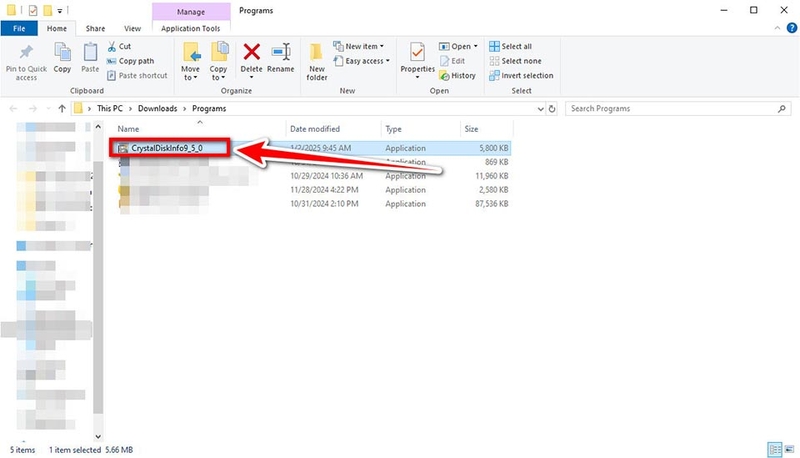This screenshot has width=800, height=458.
Task: Switch to Large icons view in status bar
Action: tap(789, 449)
